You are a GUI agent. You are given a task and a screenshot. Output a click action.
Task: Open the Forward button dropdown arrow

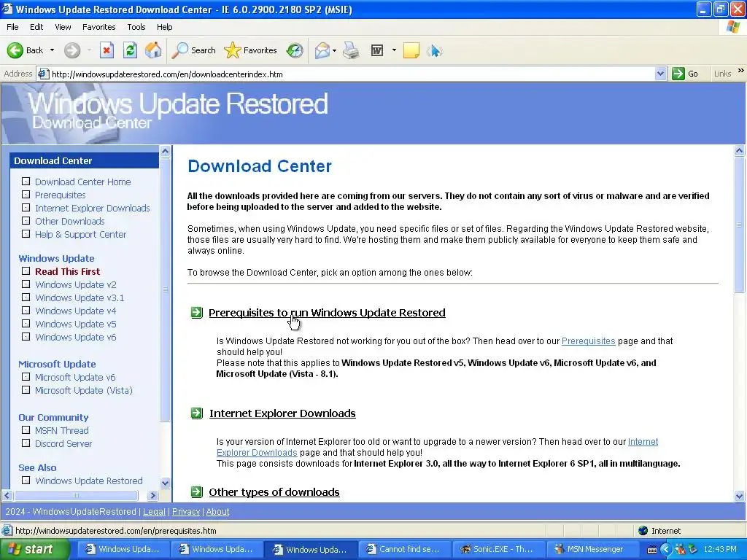(89, 50)
